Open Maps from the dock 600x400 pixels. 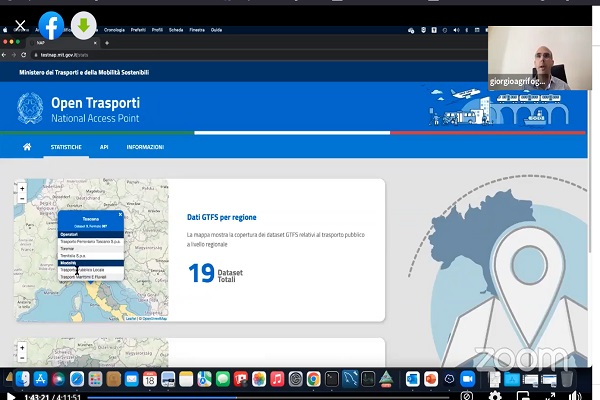pyautogui.click(x=204, y=379)
